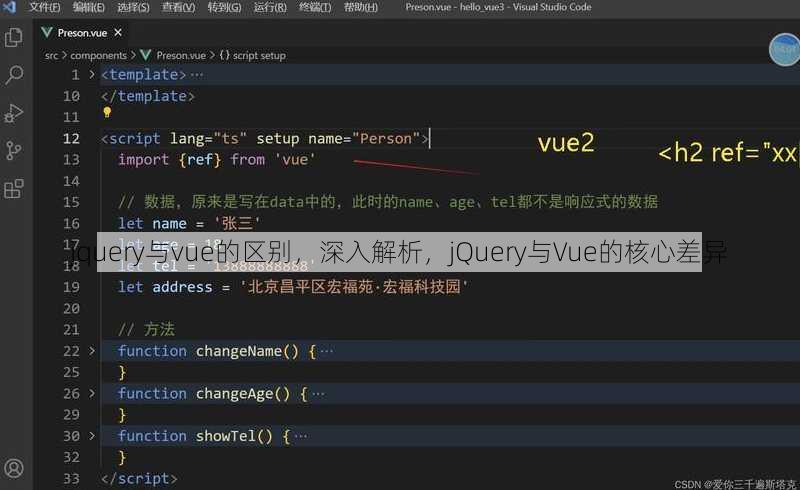The width and height of the screenshot is (800, 490).
Task: Click the Preson.vue breadcrumb
Action: coord(181,55)
